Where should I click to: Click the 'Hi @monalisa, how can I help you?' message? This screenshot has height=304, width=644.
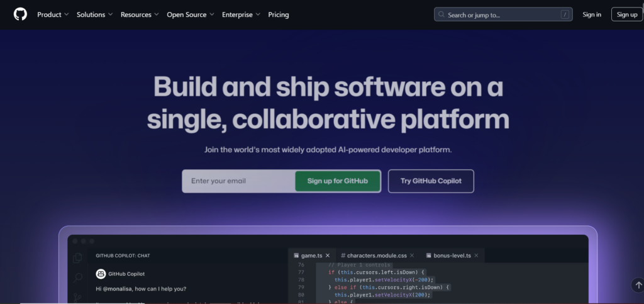tap(141, 289)
